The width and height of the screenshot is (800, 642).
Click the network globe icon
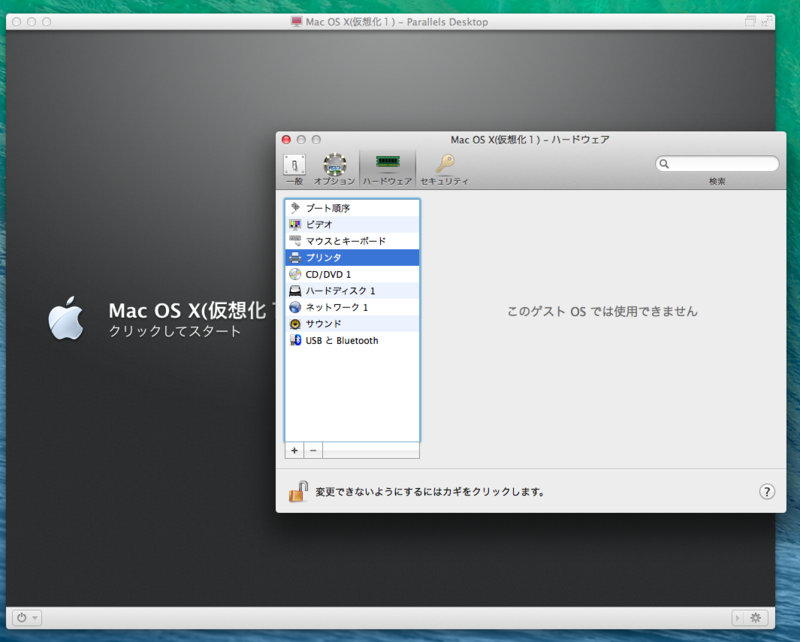pyautogui.click(x=295, y=307)
